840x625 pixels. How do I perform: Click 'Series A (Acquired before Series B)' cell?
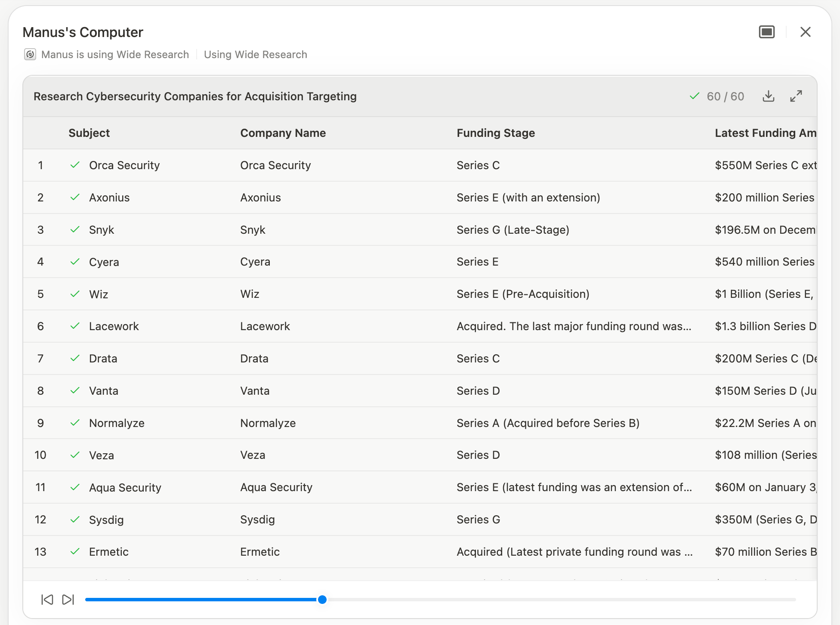548,423
